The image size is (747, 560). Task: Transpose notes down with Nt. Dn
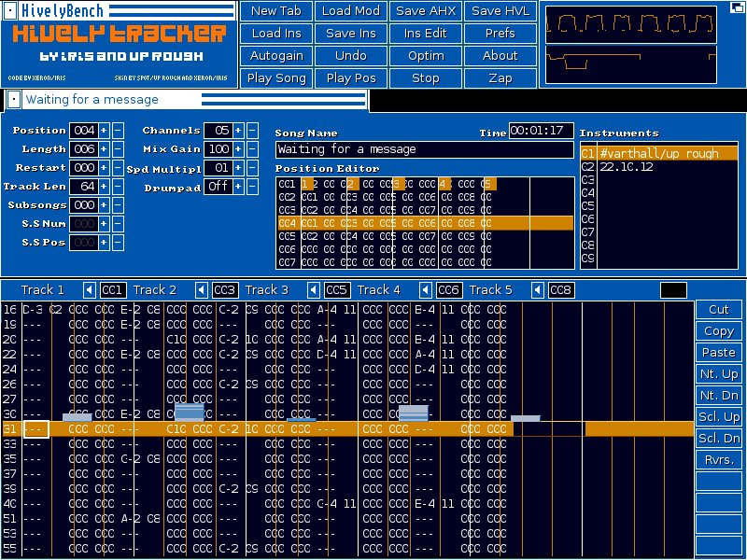point(719,395)
